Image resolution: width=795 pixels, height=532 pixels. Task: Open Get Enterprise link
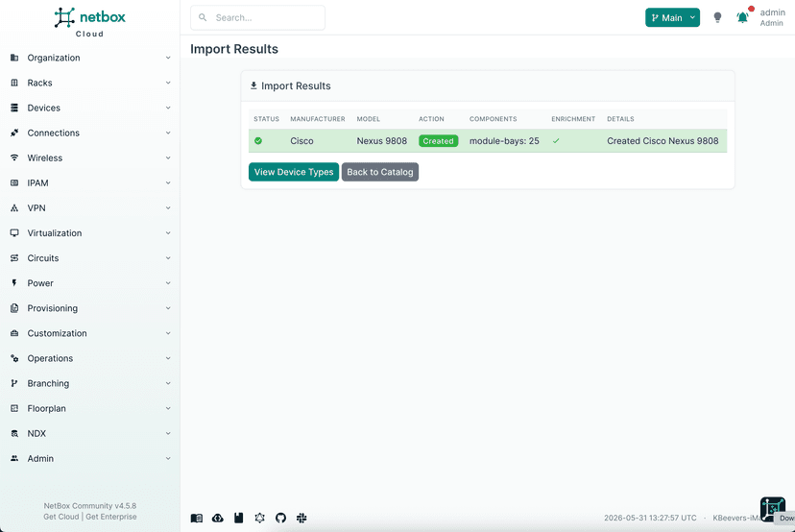111,517
